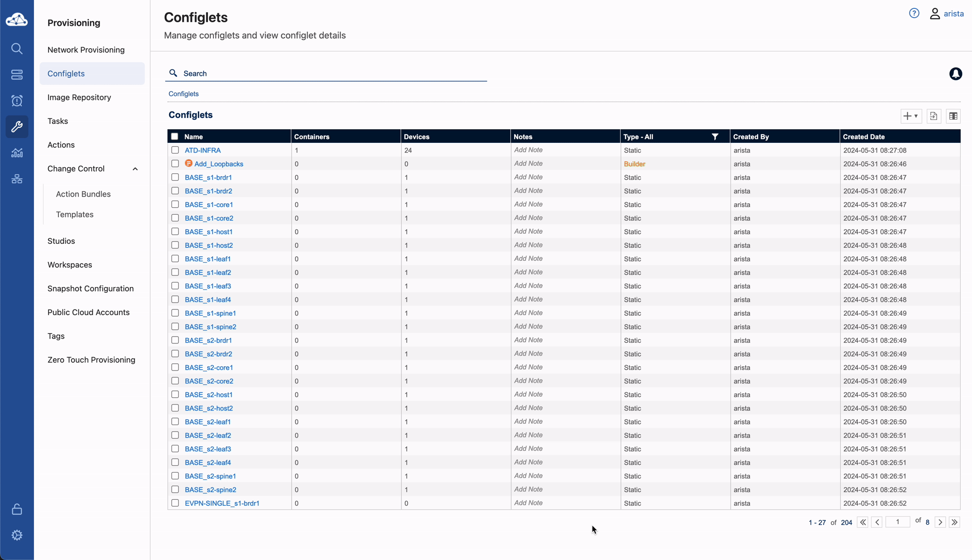This screenshot has height=560, width=972.
Task: Click the settings gear icon
Action: click(x=17, y=535)
